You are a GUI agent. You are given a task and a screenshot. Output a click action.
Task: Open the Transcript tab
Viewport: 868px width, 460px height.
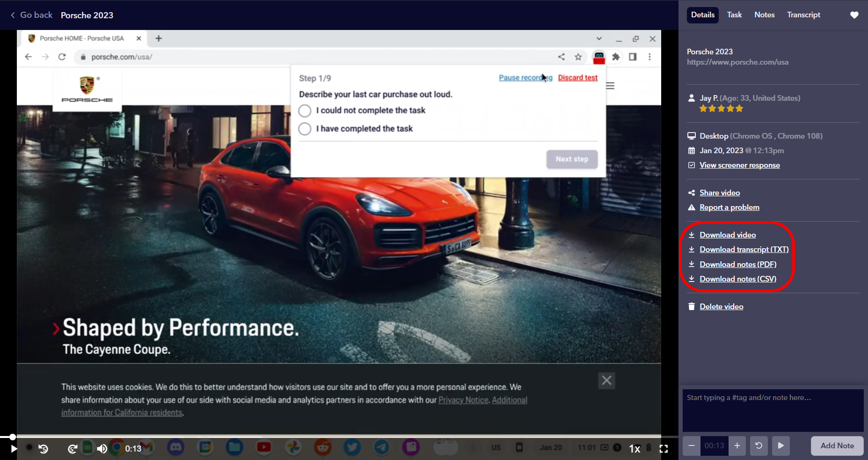tap(803, 15)
